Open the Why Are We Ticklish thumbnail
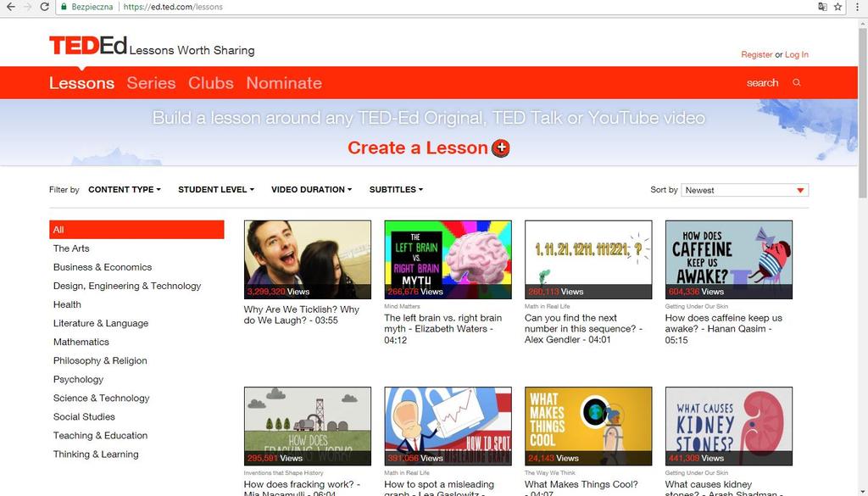The width and height of the screenshot is (868, 496). (307, 259)
